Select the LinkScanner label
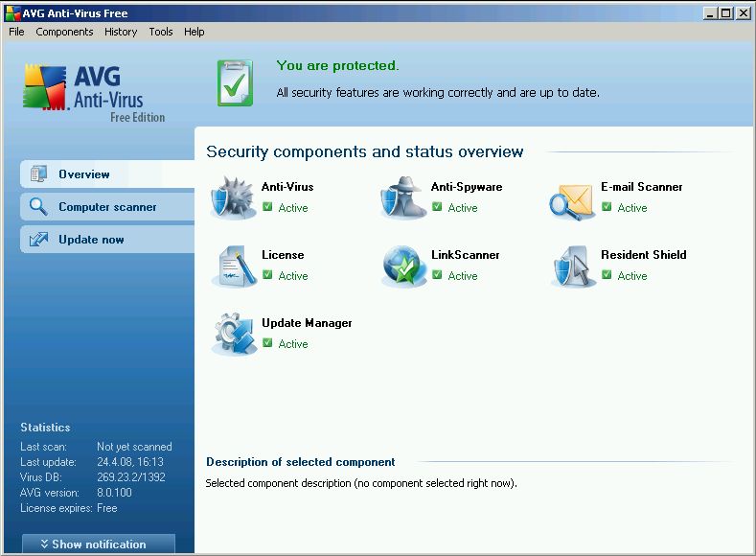The width and height of the screenshot is (756, 556). [466, 255]
